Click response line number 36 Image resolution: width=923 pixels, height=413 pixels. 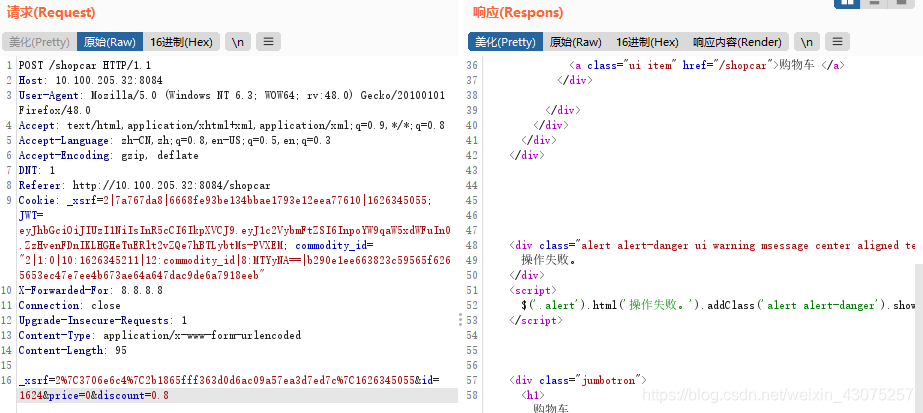point(472,65)
